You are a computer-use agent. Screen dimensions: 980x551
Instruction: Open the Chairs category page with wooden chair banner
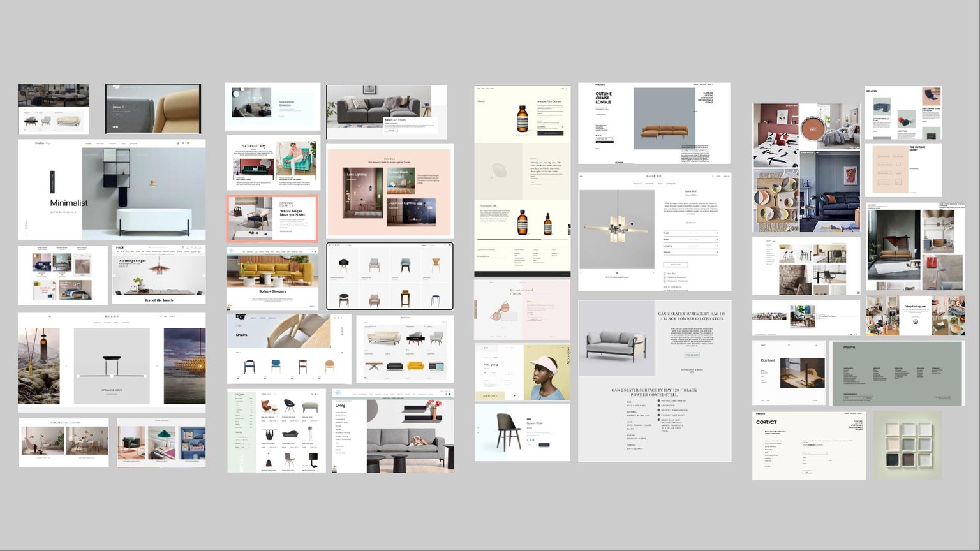click(289, 349)
